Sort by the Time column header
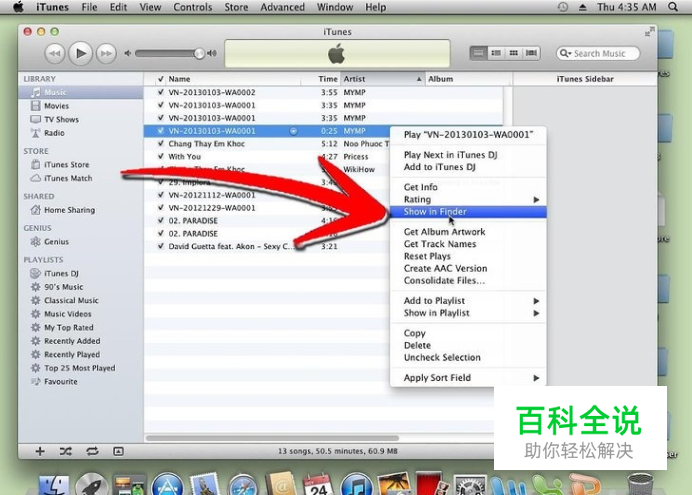This screenshot has height=495, width=692. click(x=321, y=79)
